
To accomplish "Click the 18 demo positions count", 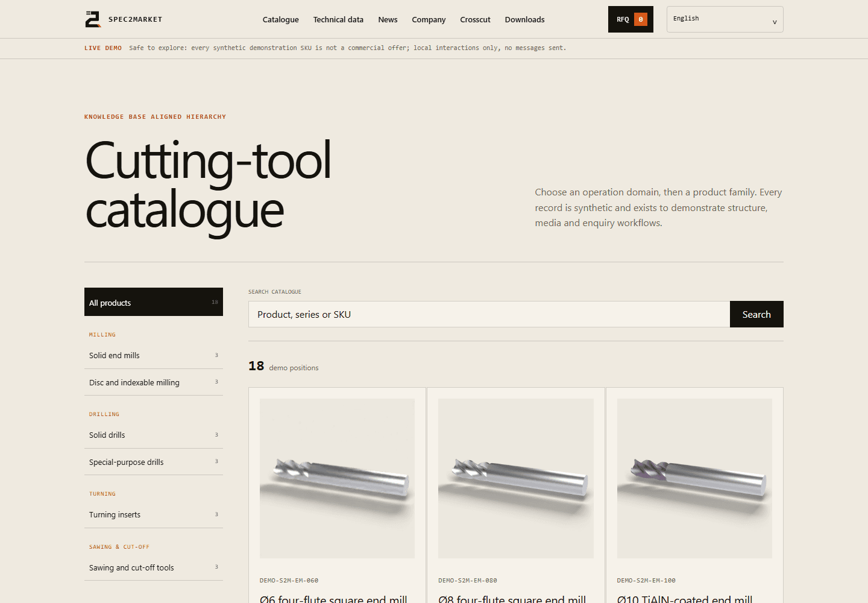I will click(283, 366).
